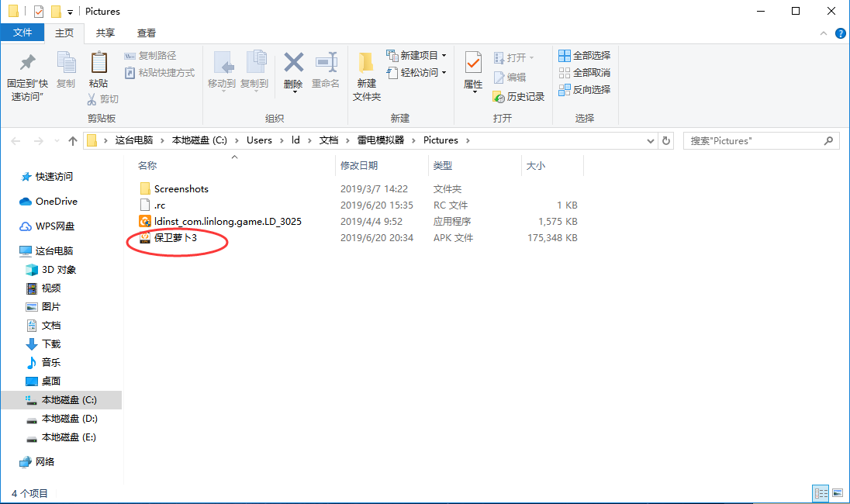Click the 固定到"快速访问" pin icon
Image resolution: width=850 pixels, height=504 pixels.
tap(27, 63)
